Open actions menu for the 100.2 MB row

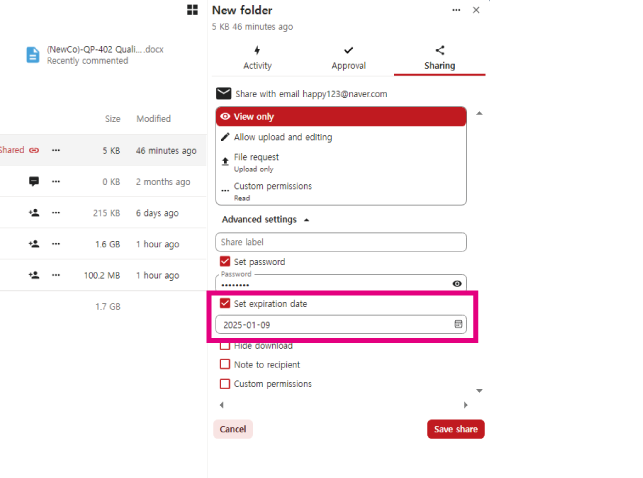(x=57, y=275)
